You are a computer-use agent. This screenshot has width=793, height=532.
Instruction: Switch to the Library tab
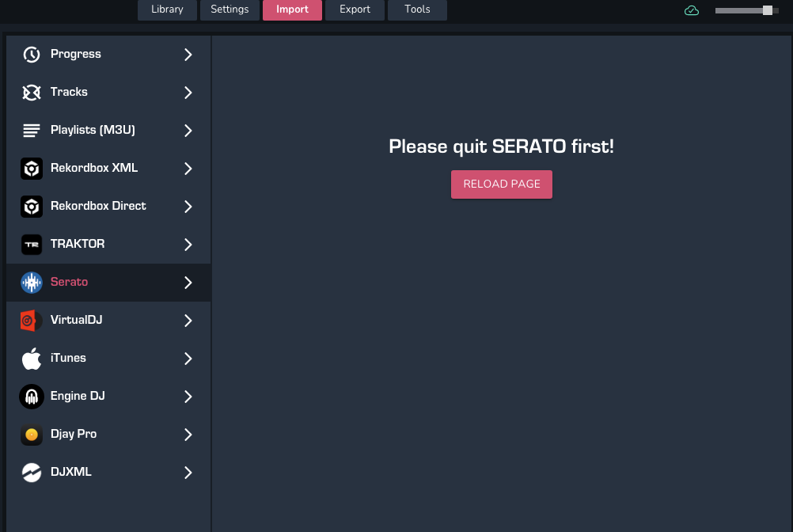click(167, 9)
